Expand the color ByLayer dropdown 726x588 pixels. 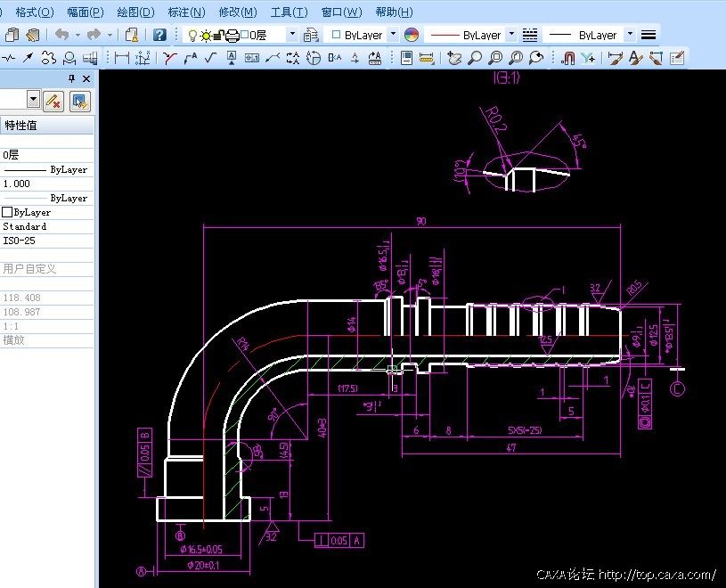(x=394, y=35)
